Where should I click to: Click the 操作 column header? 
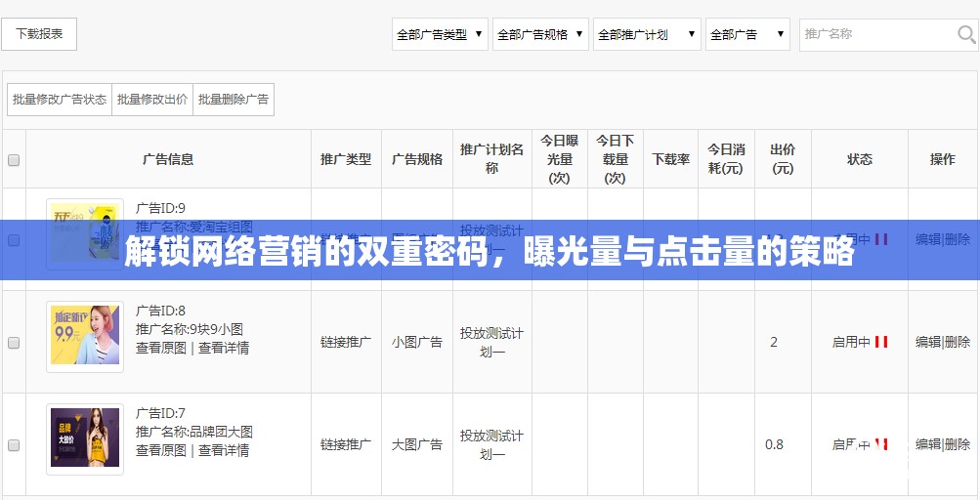pyautogui.click(x=943, y=159)
